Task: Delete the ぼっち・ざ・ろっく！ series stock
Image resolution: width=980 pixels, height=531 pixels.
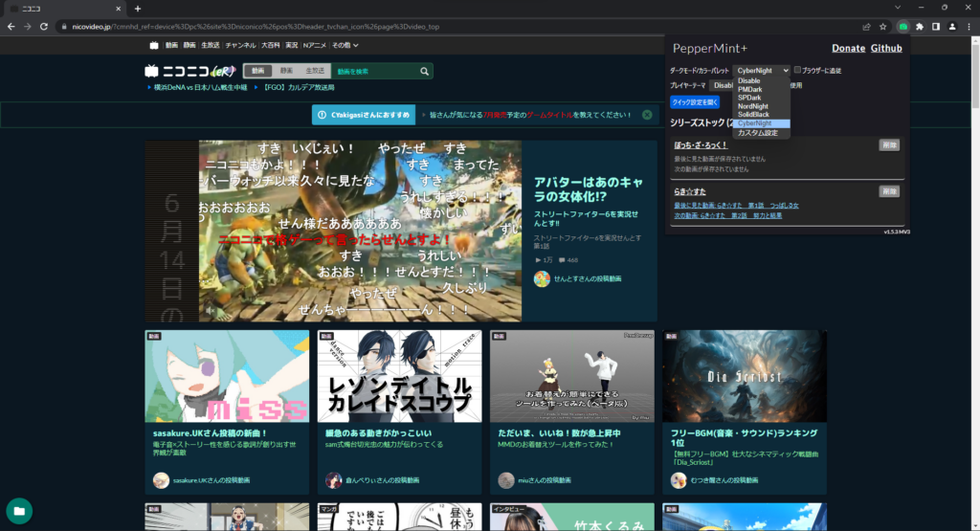Action: (889, 144)
